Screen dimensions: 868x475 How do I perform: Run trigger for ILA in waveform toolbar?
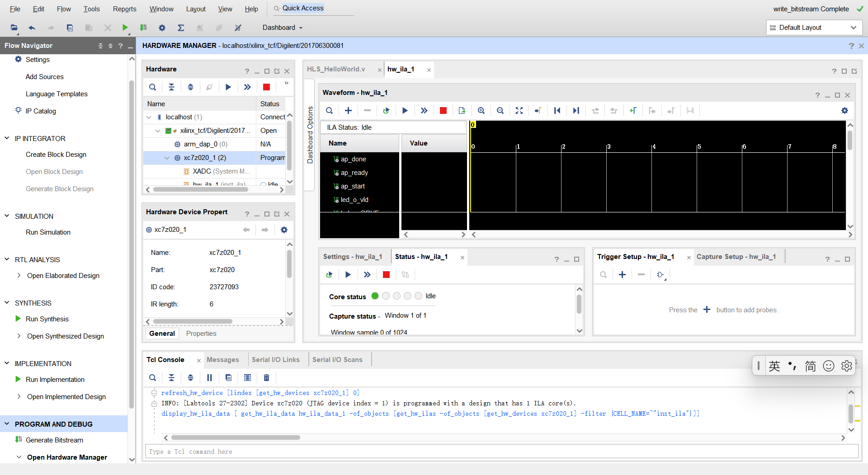(x=405, y=111)
